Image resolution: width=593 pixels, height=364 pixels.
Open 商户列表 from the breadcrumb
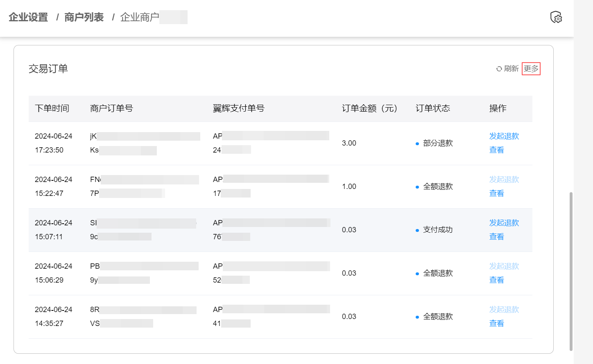[84, 17]
